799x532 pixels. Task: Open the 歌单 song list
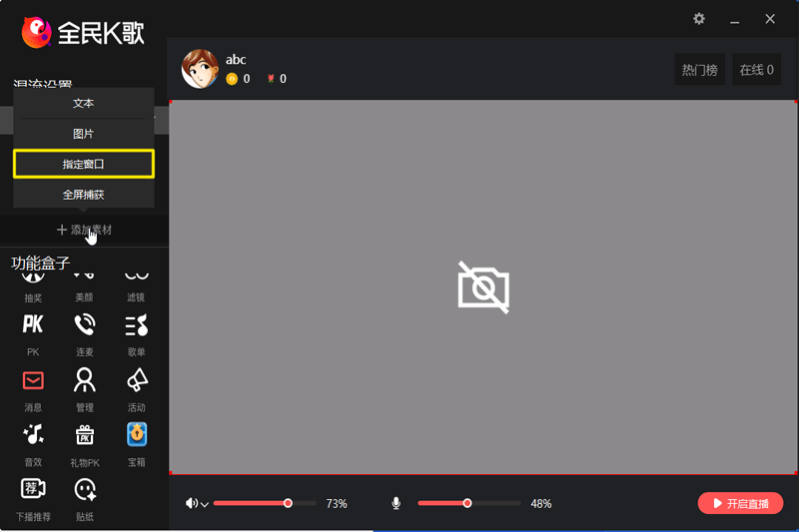click(x=137, y=324)
